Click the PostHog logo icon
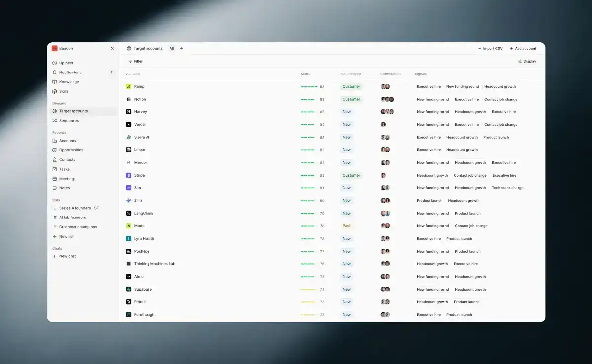Screen dimensions: 592x364 pos(129,251)
